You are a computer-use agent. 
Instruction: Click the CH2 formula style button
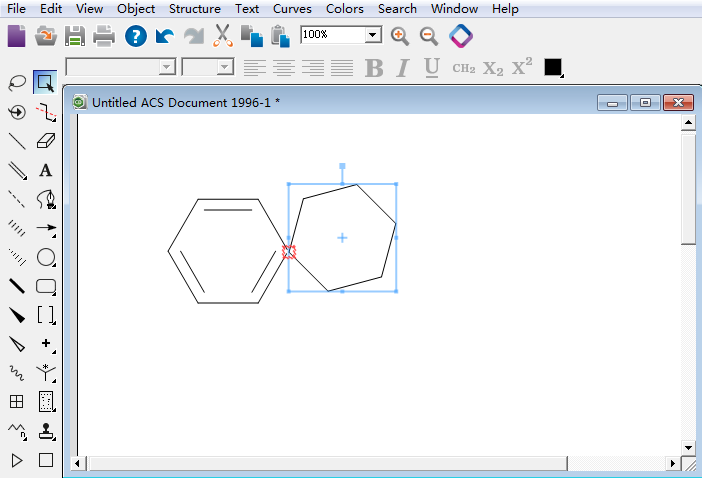point(463,68)
